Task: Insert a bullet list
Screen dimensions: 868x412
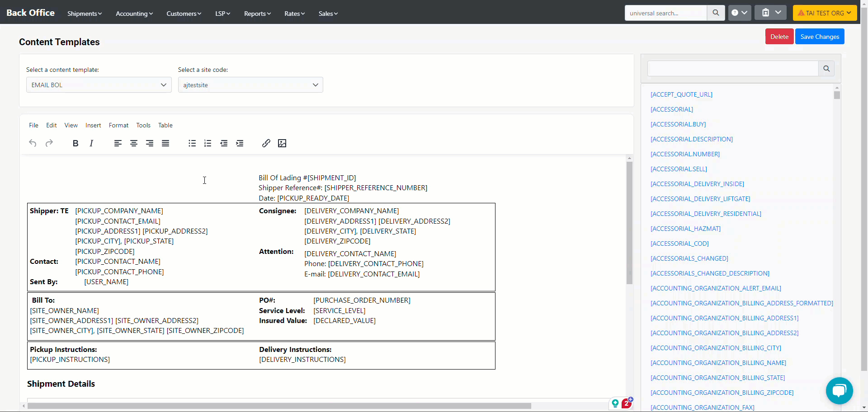Action: [x=192, y=143]
